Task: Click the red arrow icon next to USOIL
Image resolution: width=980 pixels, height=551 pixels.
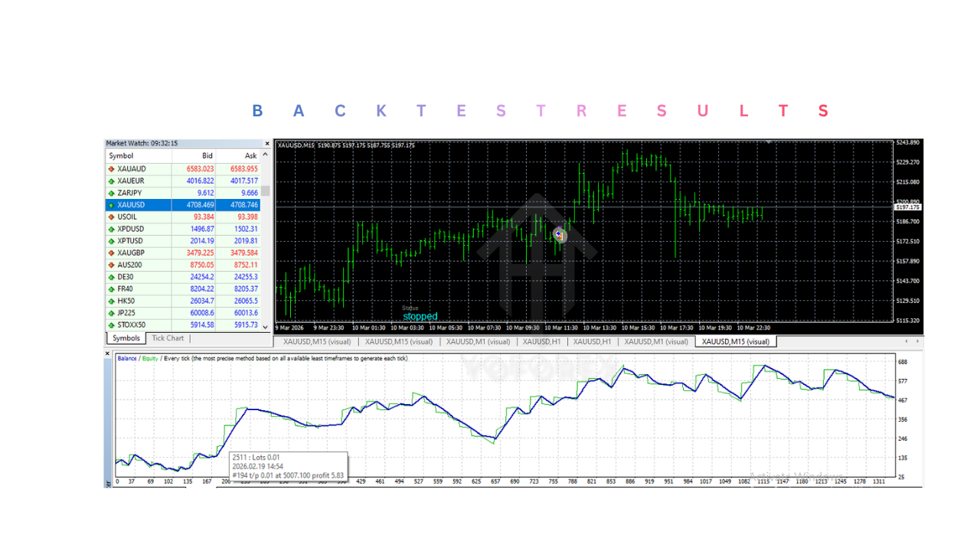Action: [111, 217]
